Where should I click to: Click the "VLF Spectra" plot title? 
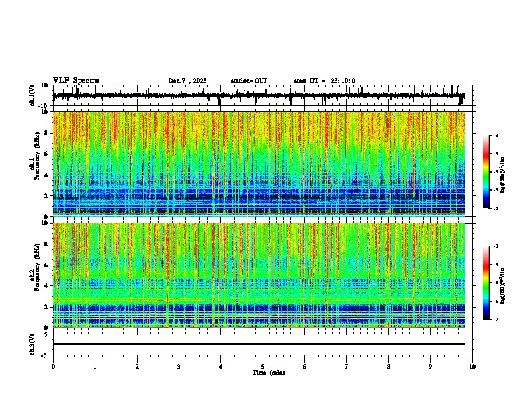pyautogui.click(x=76, y=81)
